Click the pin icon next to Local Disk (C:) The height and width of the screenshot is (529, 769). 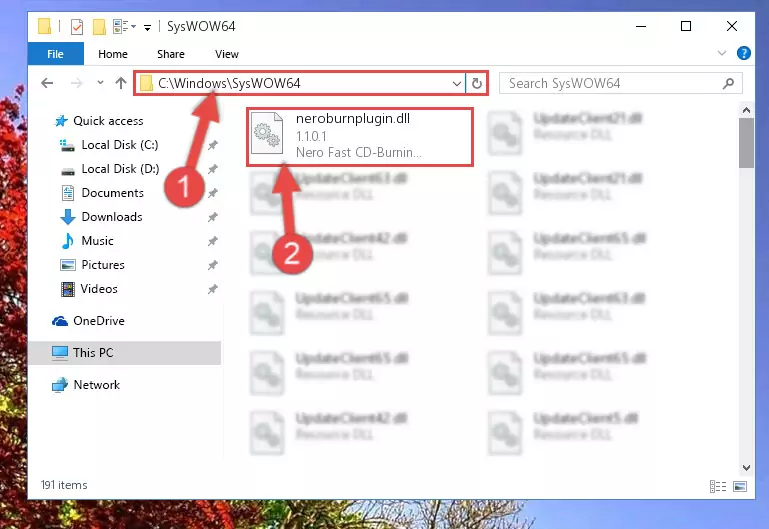click(212, 145)
